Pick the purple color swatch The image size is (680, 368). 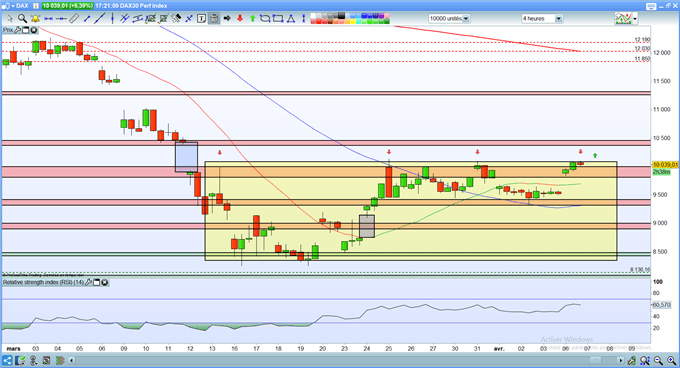pos(382,16)
